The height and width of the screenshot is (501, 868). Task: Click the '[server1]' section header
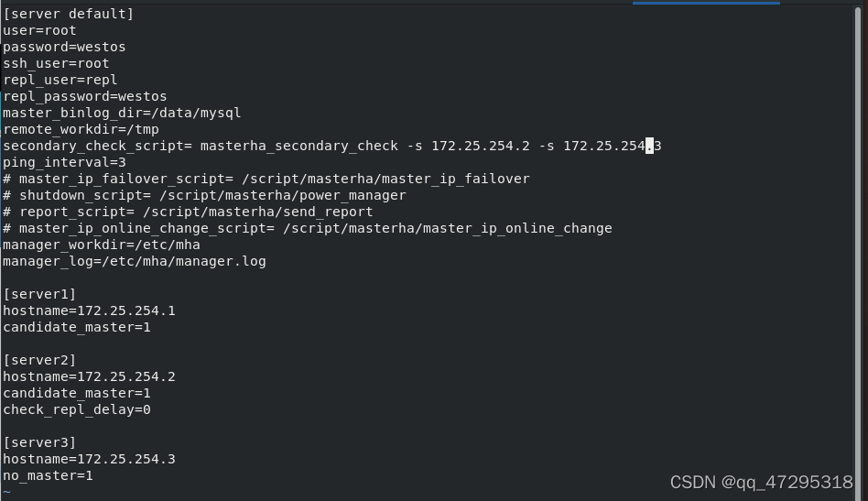point(39,294)
